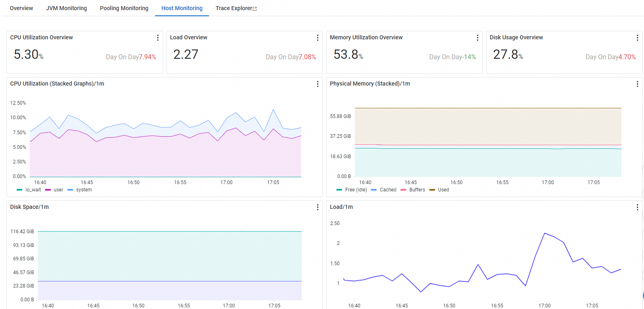Open CPU Utilization Overview kebab menu
644x309 pixels.
click(x=158, y=38)
